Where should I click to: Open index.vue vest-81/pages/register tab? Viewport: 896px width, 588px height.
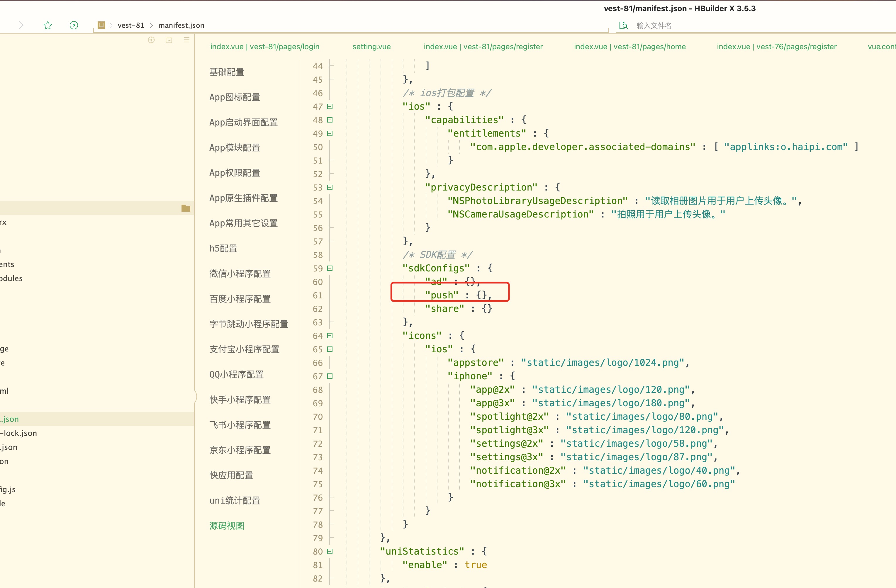[483, 47]
